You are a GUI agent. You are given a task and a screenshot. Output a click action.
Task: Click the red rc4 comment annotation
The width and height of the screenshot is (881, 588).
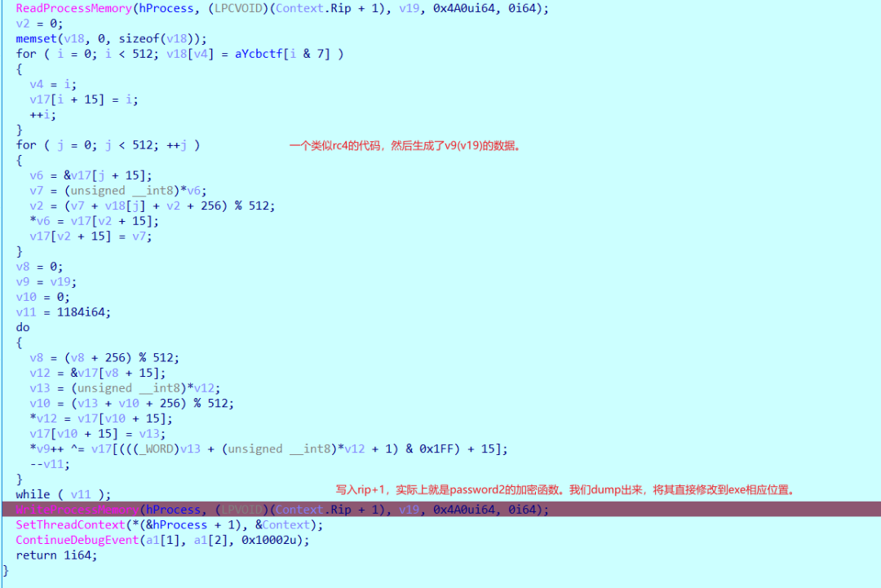coord(406,146)
